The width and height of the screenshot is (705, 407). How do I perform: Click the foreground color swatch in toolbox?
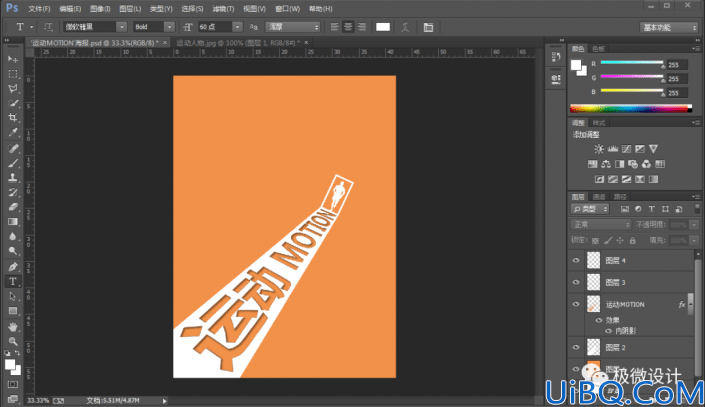pos(10,365)
